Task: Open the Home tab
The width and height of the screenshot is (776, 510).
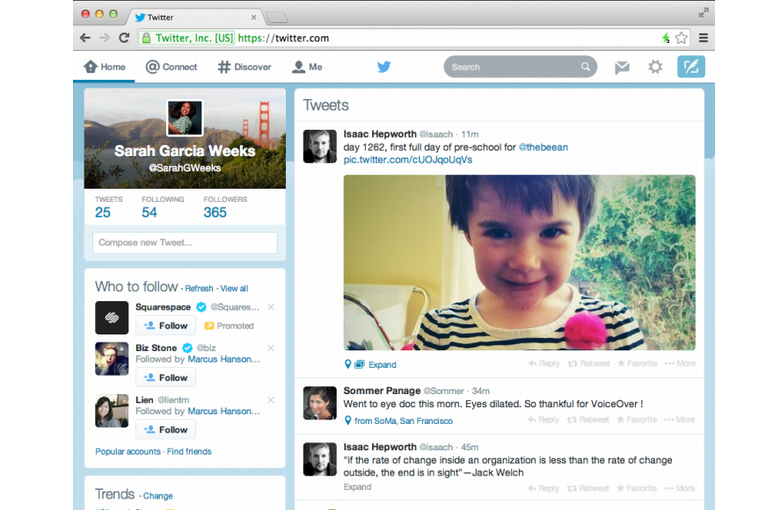Action: [104, 67]
